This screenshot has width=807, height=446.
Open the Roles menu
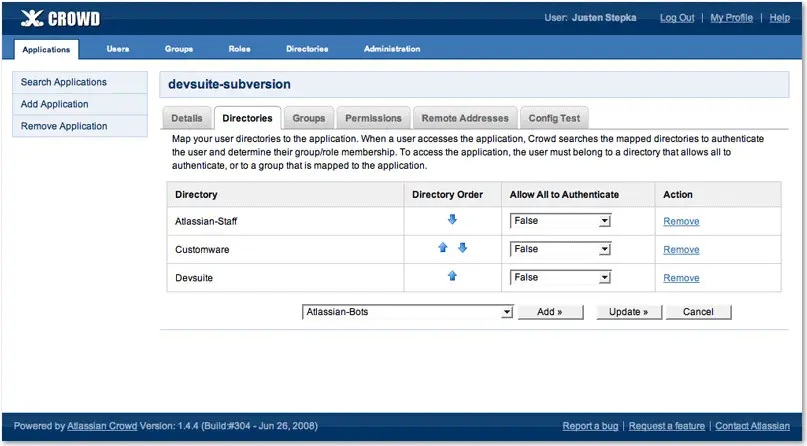tap(239, 49)
